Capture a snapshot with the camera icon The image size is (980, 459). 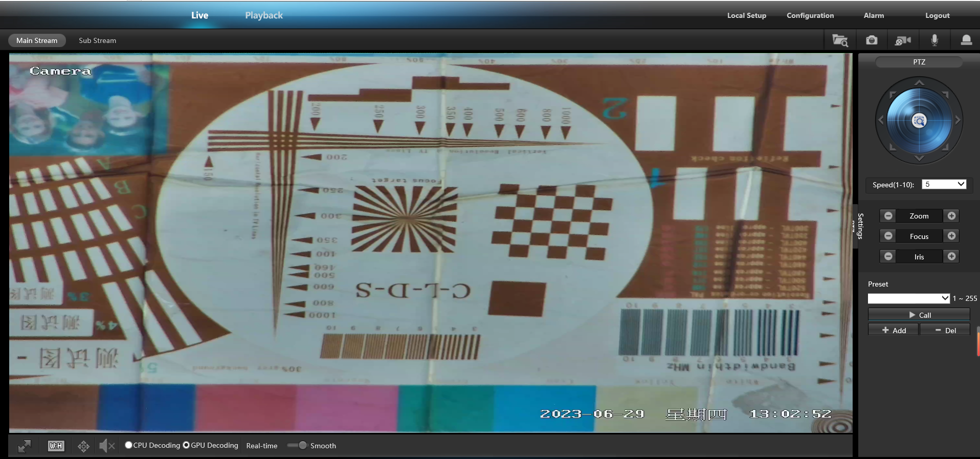[872, 40]
